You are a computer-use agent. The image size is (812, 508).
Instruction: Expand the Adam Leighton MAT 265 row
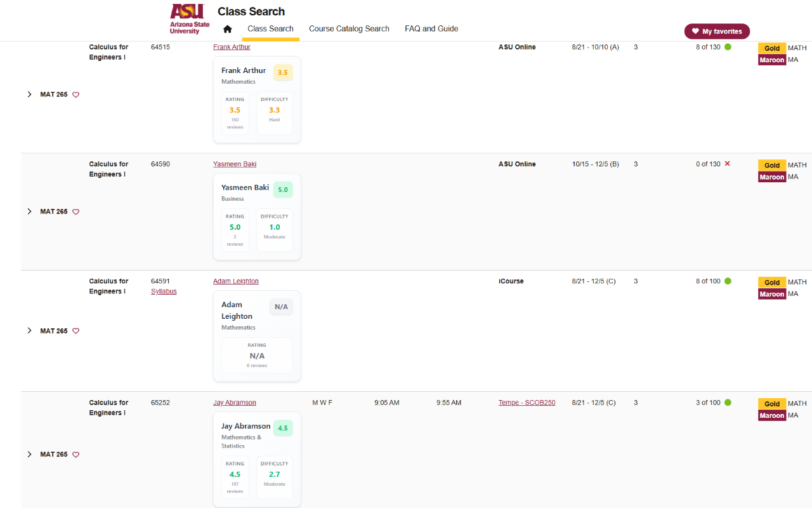(x=29, y=331)
